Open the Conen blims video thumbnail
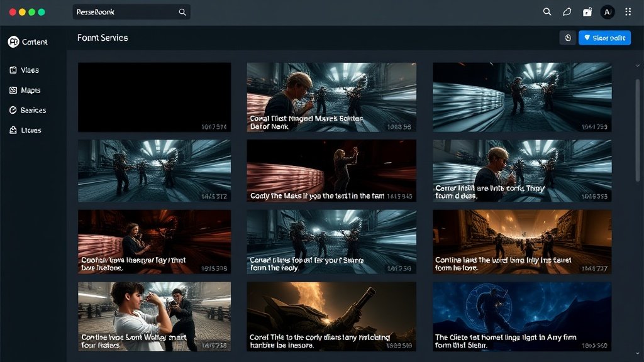The image size is (644, 362). tap(331, 242)
